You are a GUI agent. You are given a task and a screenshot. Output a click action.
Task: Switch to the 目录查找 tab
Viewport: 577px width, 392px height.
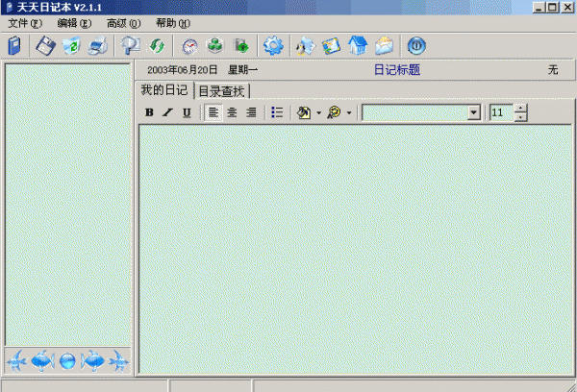coord(221,91)
